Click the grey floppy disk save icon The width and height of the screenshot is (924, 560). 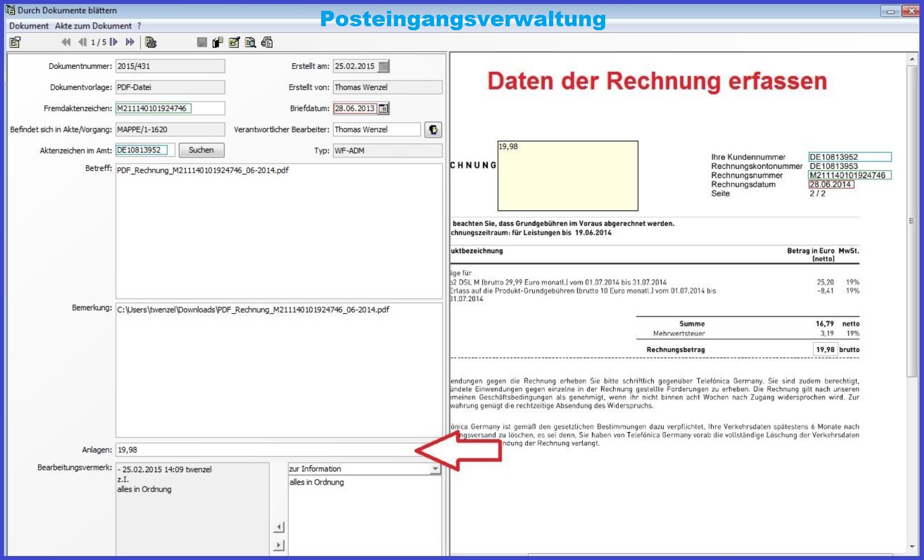click(202, 42)
